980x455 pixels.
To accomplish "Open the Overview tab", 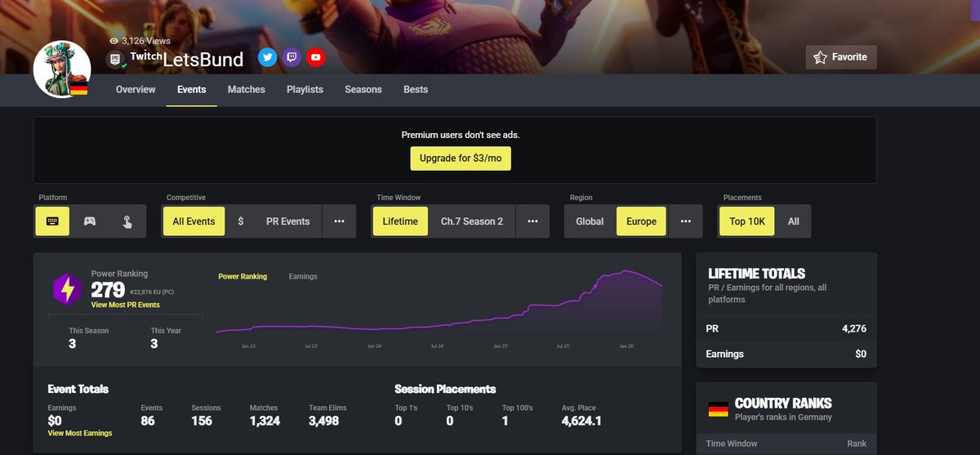I will [x=136, y=89].
